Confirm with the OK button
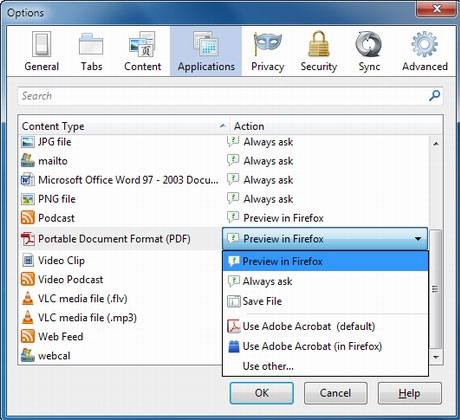Viewport: 460px width, 420px height. coord(262,393)
